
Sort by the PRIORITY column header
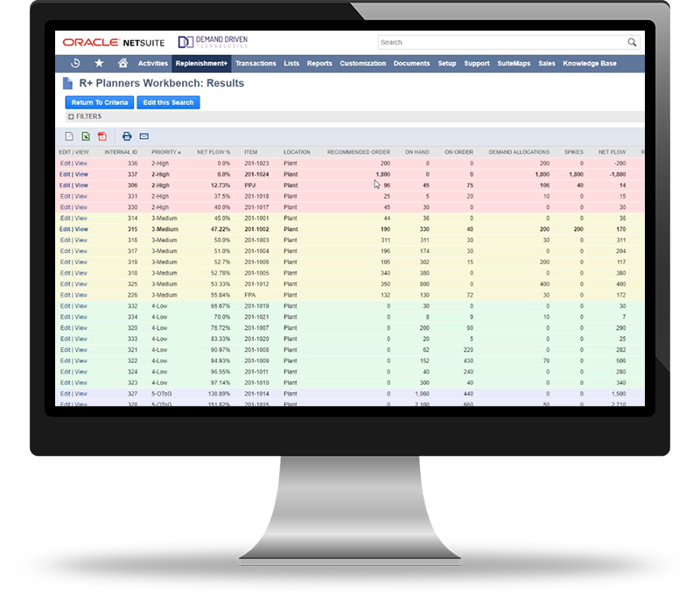tap(165, 152)
